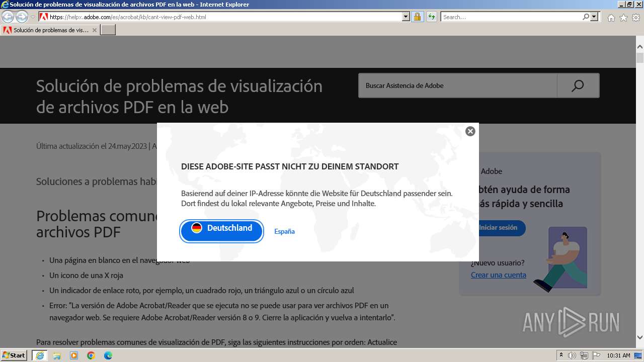The width and height of the screenshot is (644, 362).
Task: Click the Adobe search magnifier button
Action: coord(578,85)
